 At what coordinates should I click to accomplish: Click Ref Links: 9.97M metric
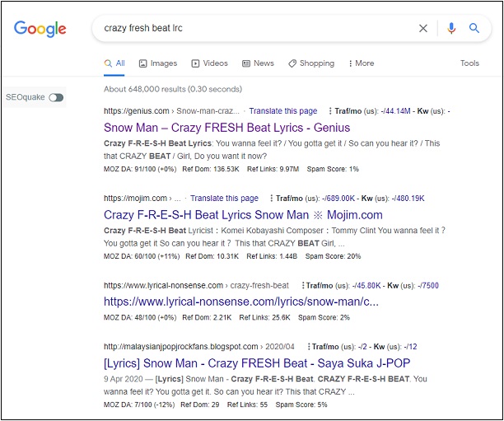coord(273,169)
